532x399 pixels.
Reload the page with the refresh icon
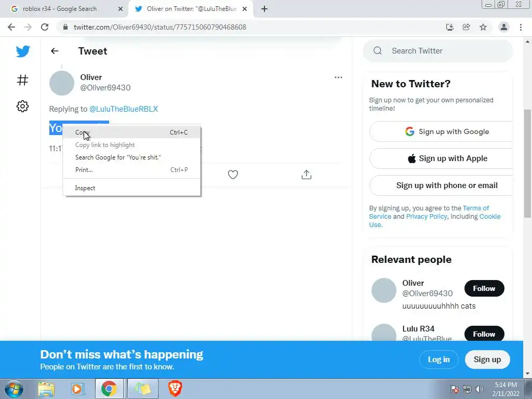[x=45, y=27]
